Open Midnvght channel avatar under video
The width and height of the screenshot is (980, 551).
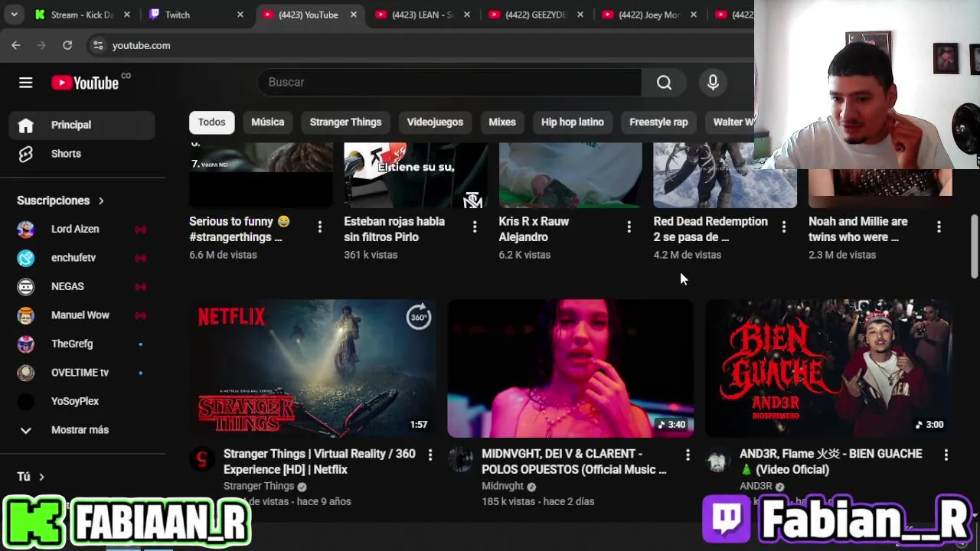pyautogui.click(x=460, y=459)
